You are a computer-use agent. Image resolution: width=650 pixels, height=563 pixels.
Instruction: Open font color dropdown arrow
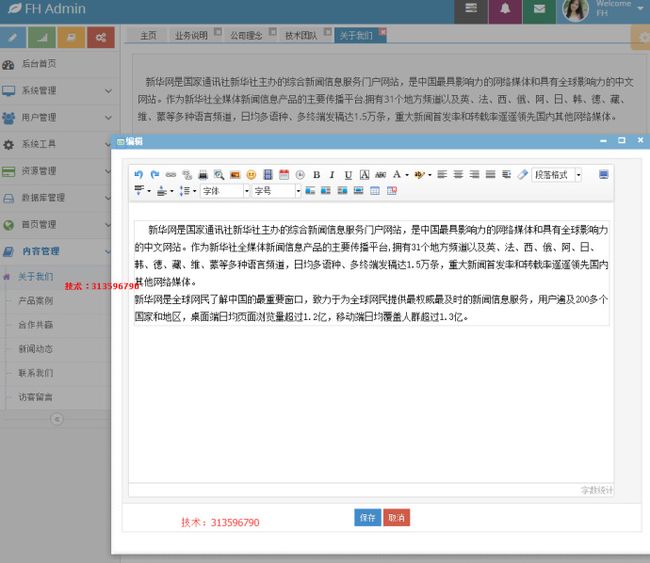[407, 175]
